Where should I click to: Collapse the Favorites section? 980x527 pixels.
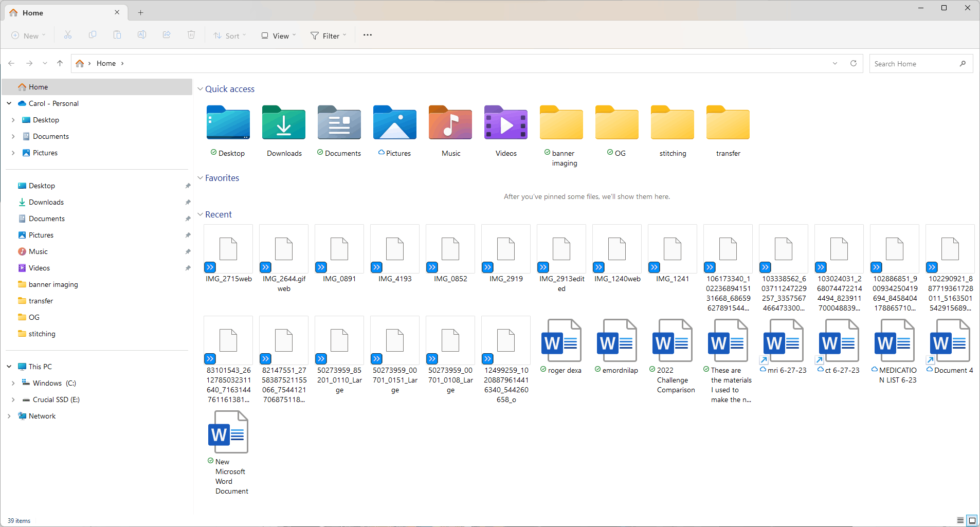tap(201, 178)
